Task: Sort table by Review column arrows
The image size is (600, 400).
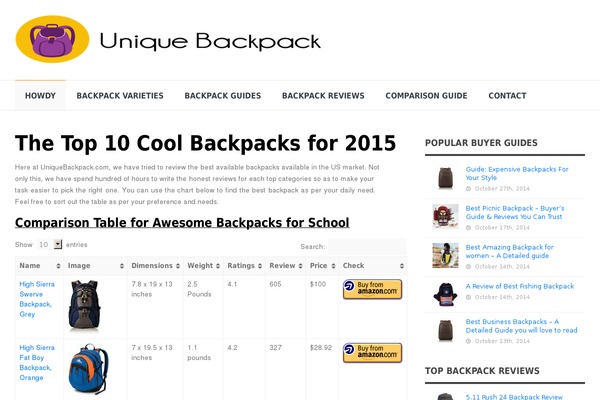Action: point(300,266)
